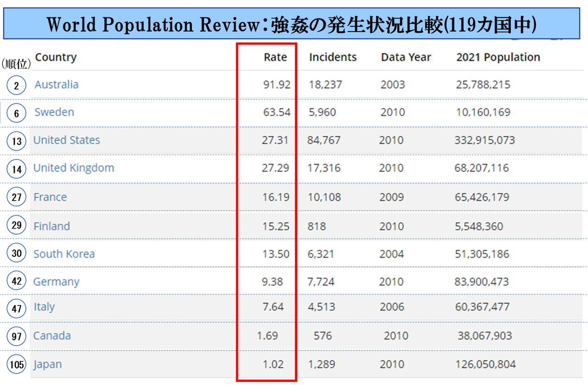
Task: Select the incidents count 6,321
Action: (321, 254)
